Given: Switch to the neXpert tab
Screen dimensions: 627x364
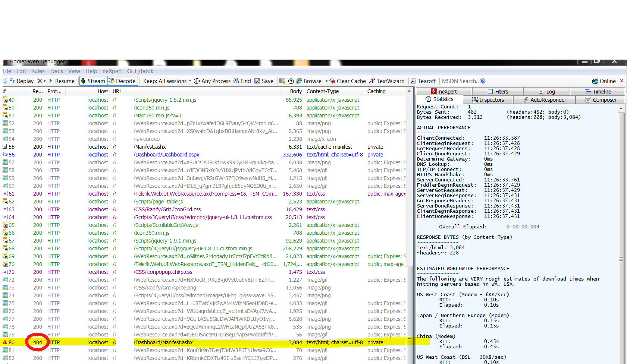Looking at the screenshot, I should click(444, 92).
